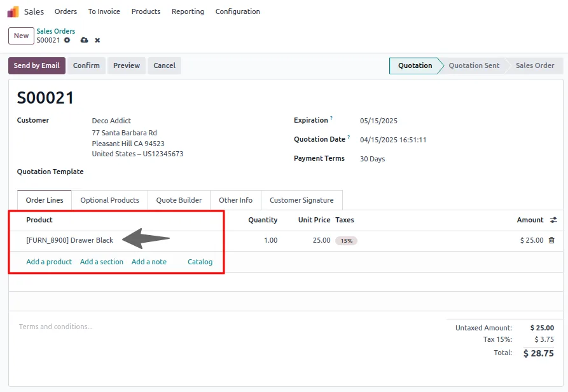Sort by the Product column header
The image size is (568, 392).
pos(39,220)
